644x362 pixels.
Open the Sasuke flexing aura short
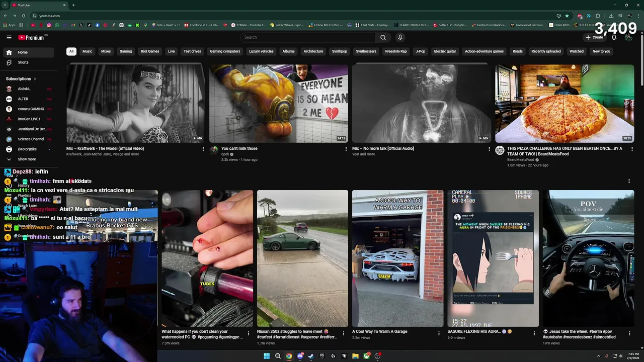[493, 258]
